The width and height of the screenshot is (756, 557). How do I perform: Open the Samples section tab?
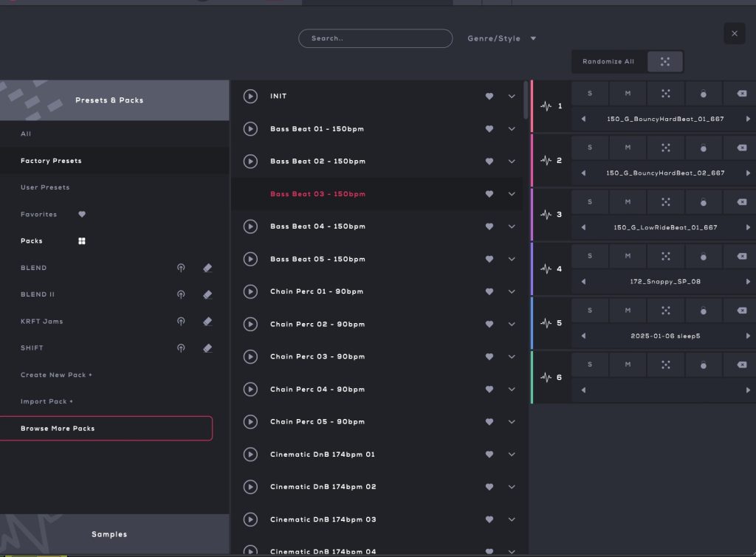point(109,534)
